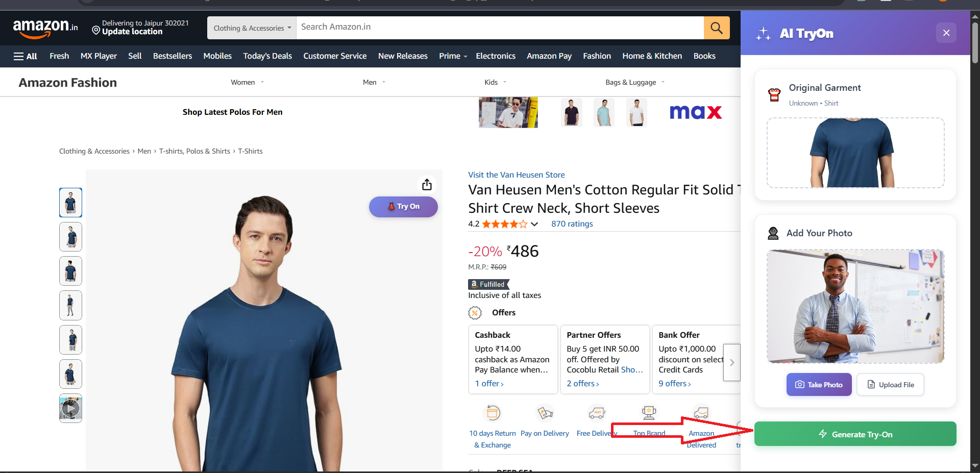The image size is (980, 473).
Task: Close the AI TryOn panel
Action: [x=946, y=33]
